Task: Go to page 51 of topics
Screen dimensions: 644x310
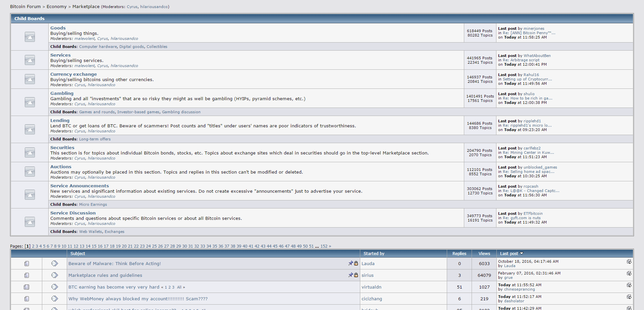Action: point(311,246)
